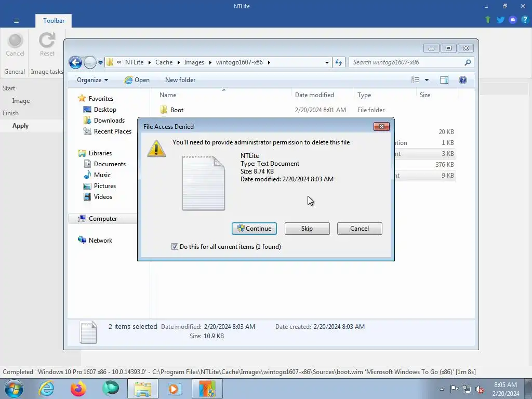
Task: Switch to NTLite taskbar button
Action: (x=207, y=389)
